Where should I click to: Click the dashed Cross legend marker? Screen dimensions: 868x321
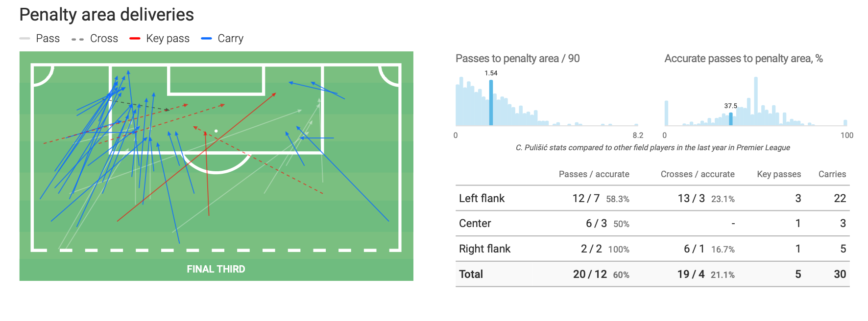tap(77, 39)
